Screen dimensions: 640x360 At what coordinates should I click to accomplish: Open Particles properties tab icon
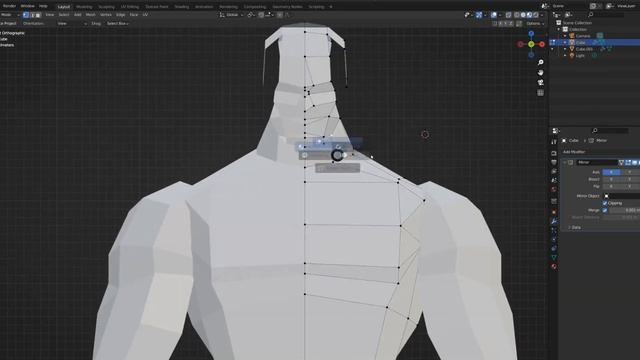(x=554, y=231)
